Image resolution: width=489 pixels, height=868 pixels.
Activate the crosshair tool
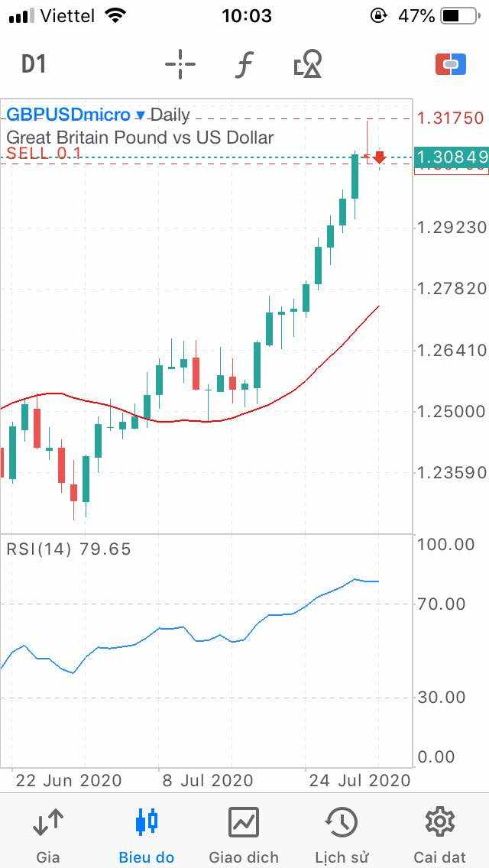point(180,64)
